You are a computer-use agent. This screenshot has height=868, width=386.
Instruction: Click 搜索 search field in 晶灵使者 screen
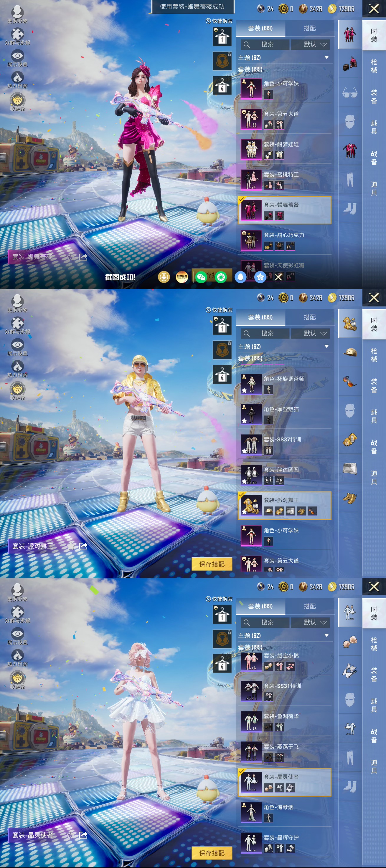coord(265,622)
